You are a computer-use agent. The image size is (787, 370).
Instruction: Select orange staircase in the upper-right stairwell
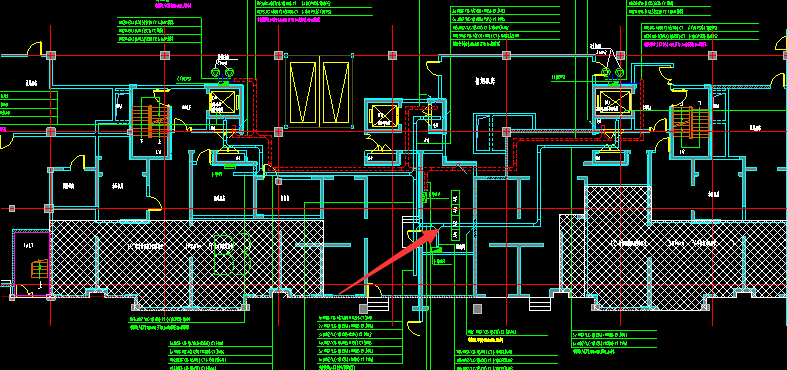(691, 121)
